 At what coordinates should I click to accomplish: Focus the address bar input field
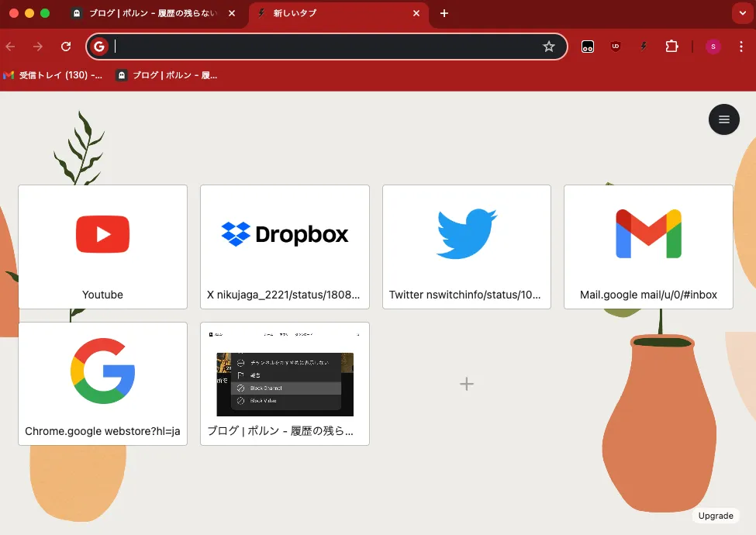click(326, 47)
